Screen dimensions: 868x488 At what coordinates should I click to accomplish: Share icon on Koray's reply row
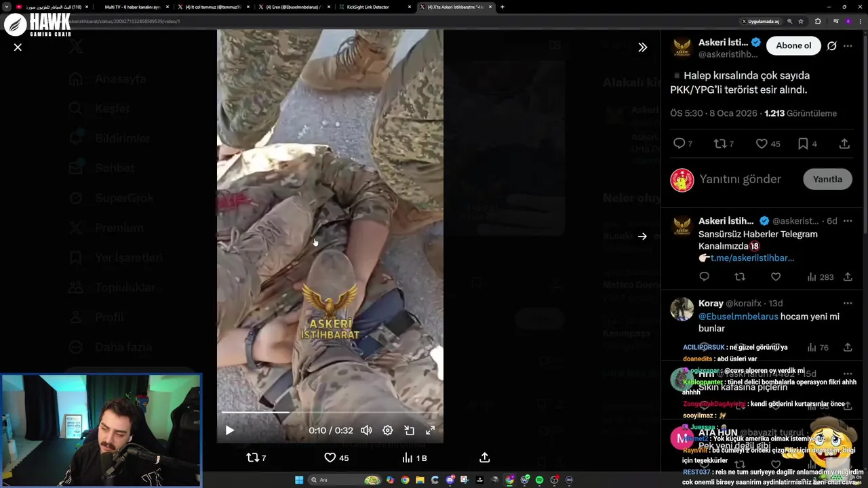point(848,347)
